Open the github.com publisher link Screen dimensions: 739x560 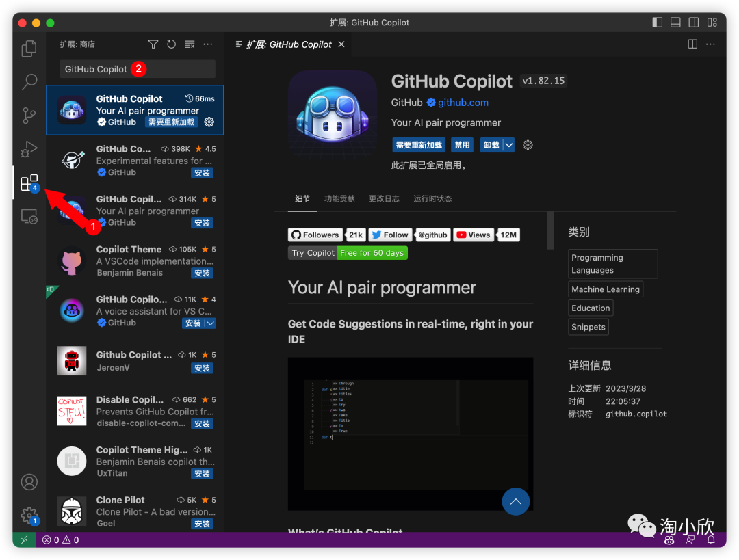463,103
